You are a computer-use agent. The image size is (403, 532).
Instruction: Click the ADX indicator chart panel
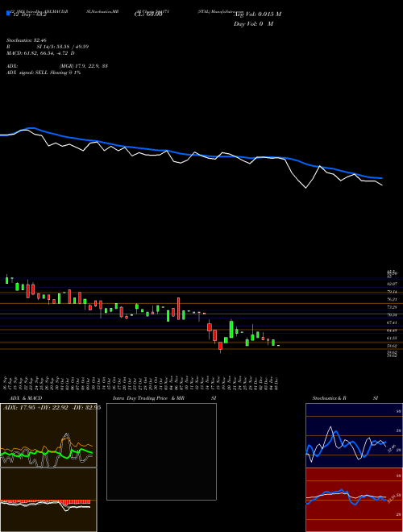[48, 435]
